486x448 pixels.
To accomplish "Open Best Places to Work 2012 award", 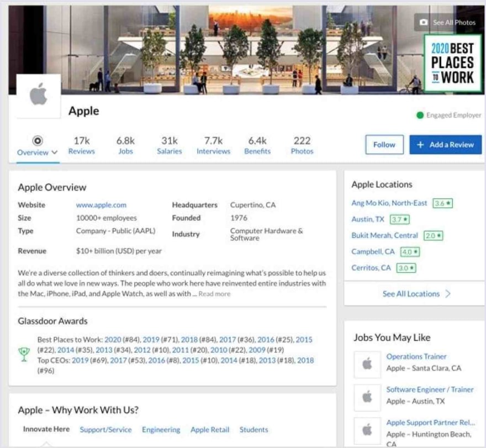I will coord(142,350).
